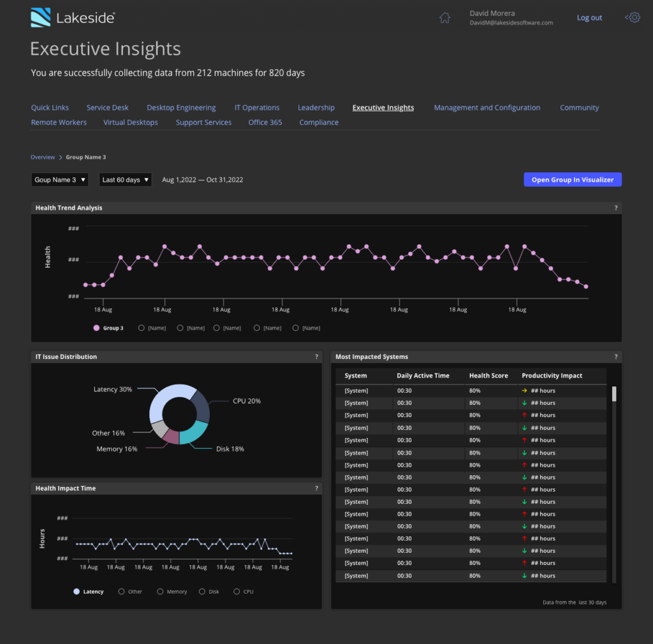
Task: Select second [Name] legend radio in Health Trend
Action: click(180, 328)
